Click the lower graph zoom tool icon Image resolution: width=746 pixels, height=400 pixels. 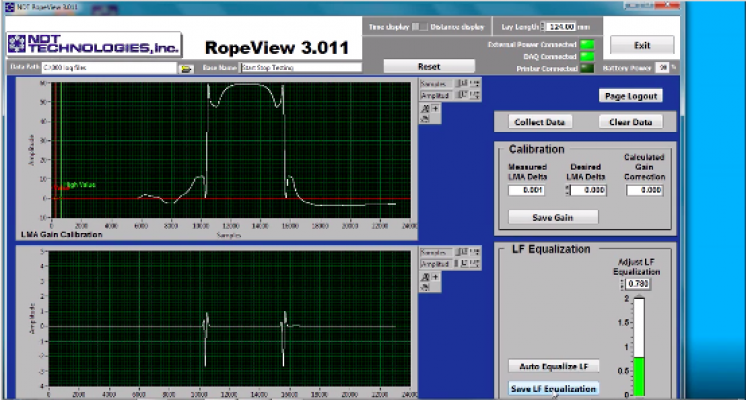(x=426, y=276)
